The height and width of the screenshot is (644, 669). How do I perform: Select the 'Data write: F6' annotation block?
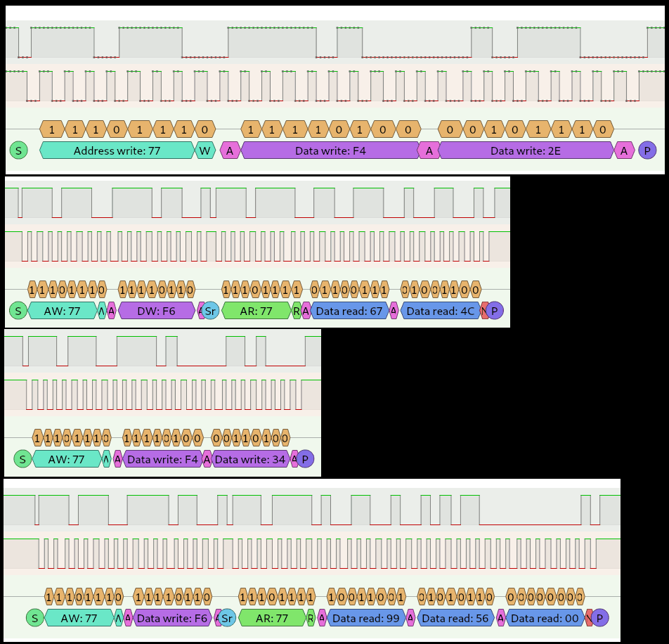coord(172,618)
